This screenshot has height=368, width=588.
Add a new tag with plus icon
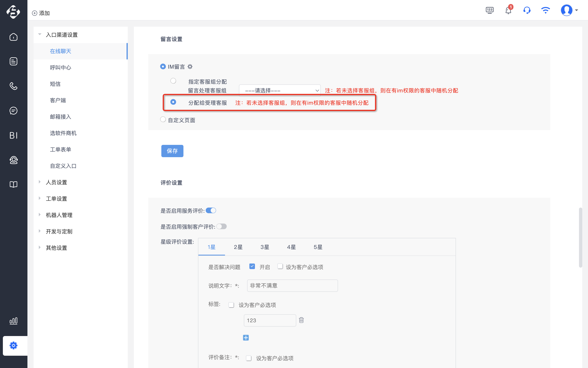246,338
